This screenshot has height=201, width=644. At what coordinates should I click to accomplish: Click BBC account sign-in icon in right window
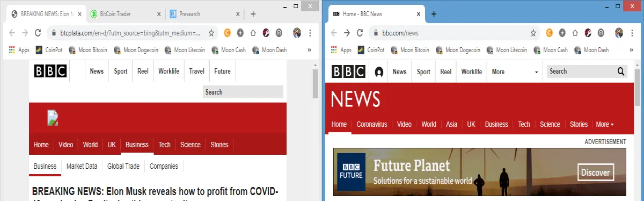click(x=379, y=71)
